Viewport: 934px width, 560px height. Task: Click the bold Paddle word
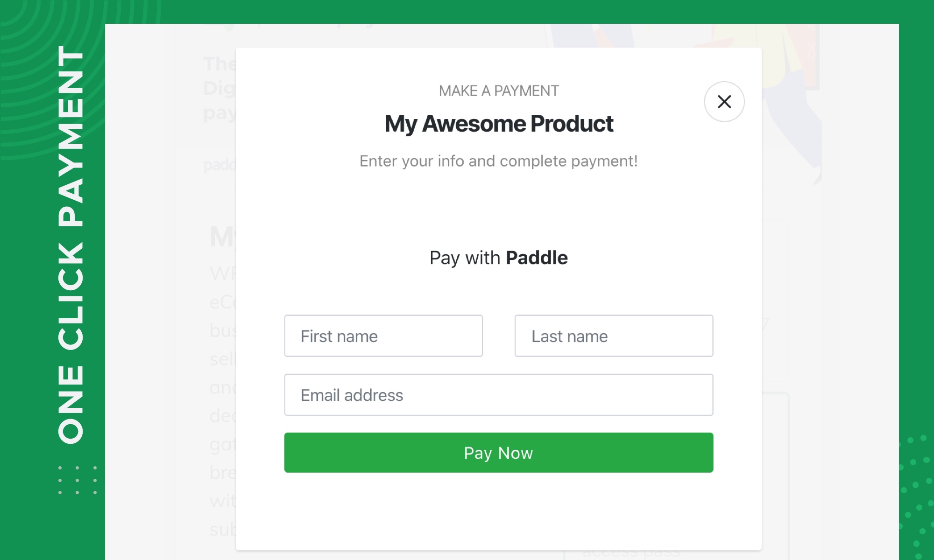[537, 258]
